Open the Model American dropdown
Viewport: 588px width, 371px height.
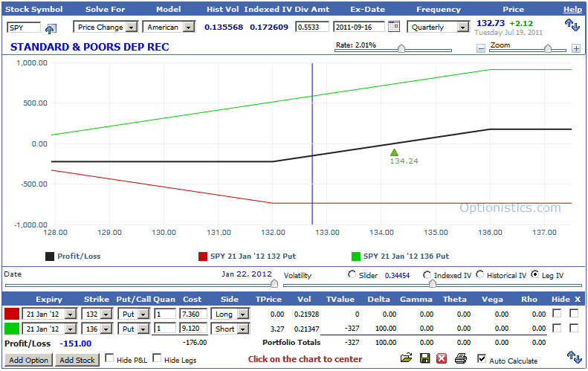169,27
